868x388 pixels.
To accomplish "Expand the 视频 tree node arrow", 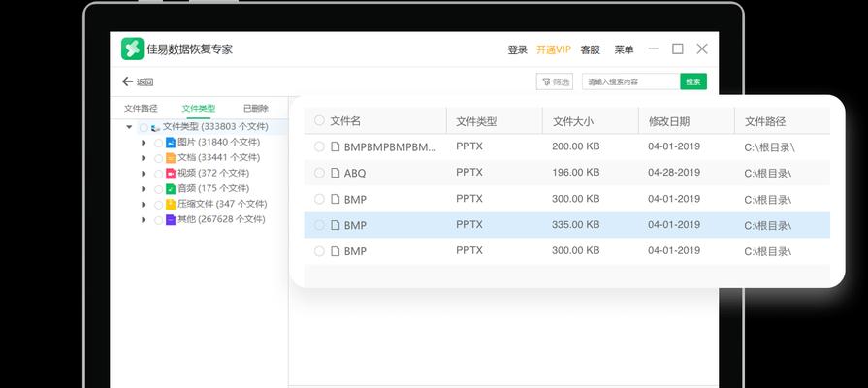I will (144, 174).
